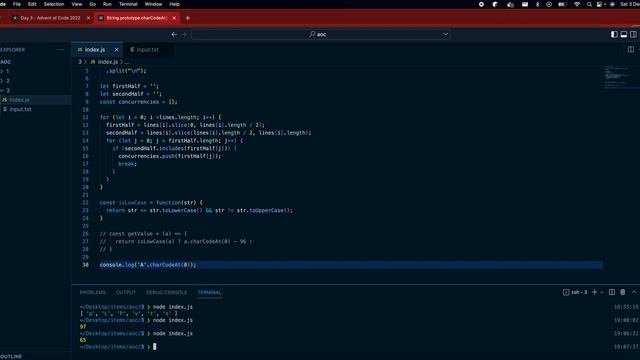This screenshot has height=360, width=640.
Task: Click the zsh - 3 terminal label
Action: pyautogui.click(x=575, y=292)
